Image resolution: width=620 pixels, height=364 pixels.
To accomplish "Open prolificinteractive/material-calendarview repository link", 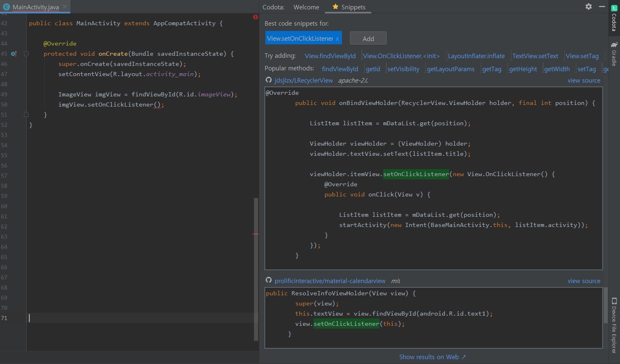I will pos(330,281).
